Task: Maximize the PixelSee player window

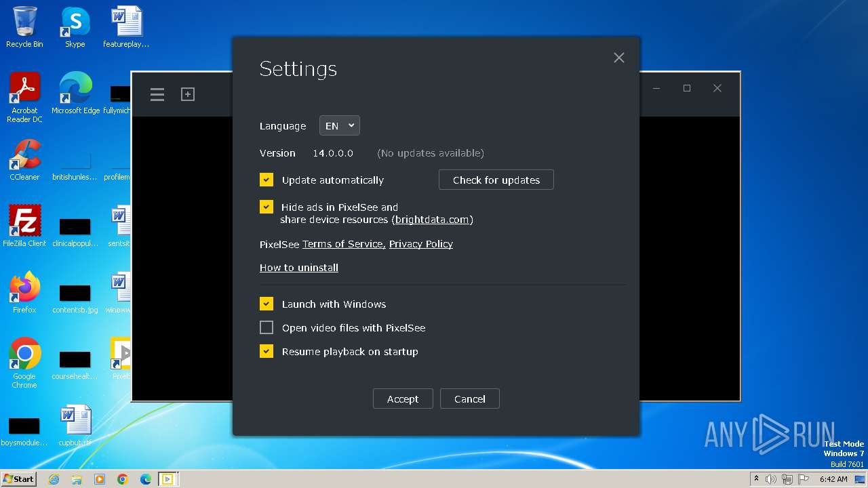Action: pyautogui.click(x=687, y=88)
